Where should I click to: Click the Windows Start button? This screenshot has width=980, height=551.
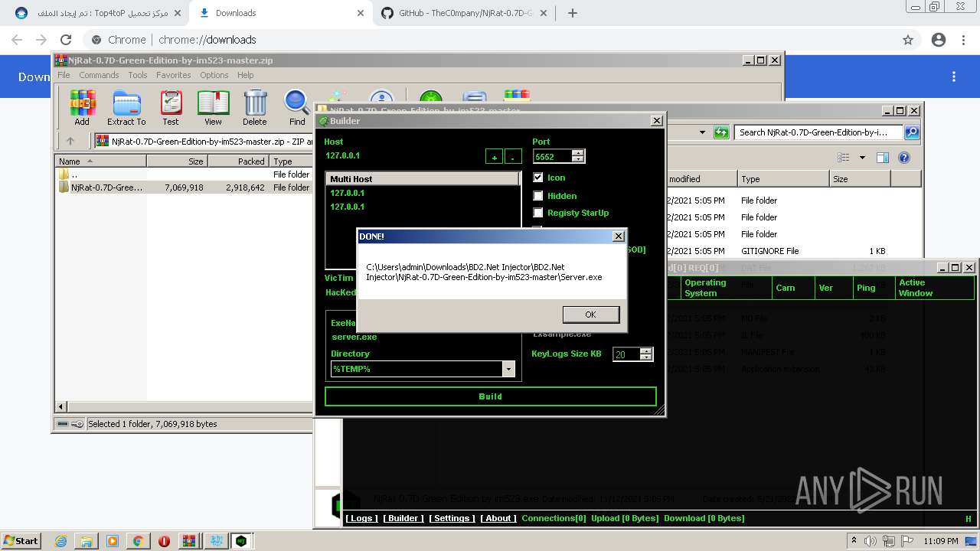point(21,541)
